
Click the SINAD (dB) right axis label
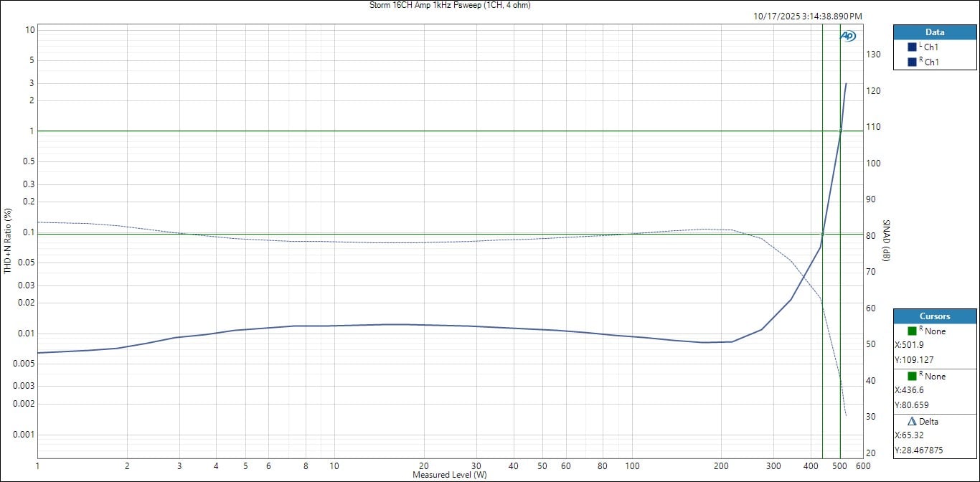(x=886, y=240)
